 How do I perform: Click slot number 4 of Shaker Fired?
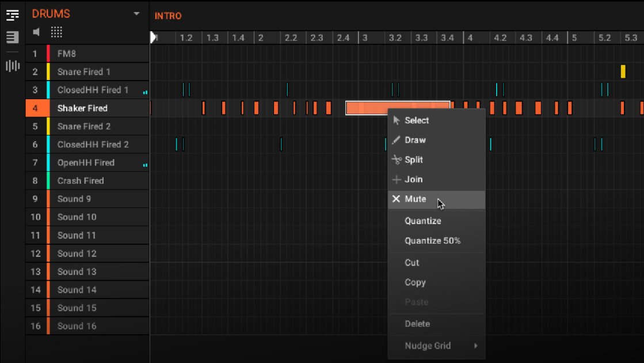(35, 108)
